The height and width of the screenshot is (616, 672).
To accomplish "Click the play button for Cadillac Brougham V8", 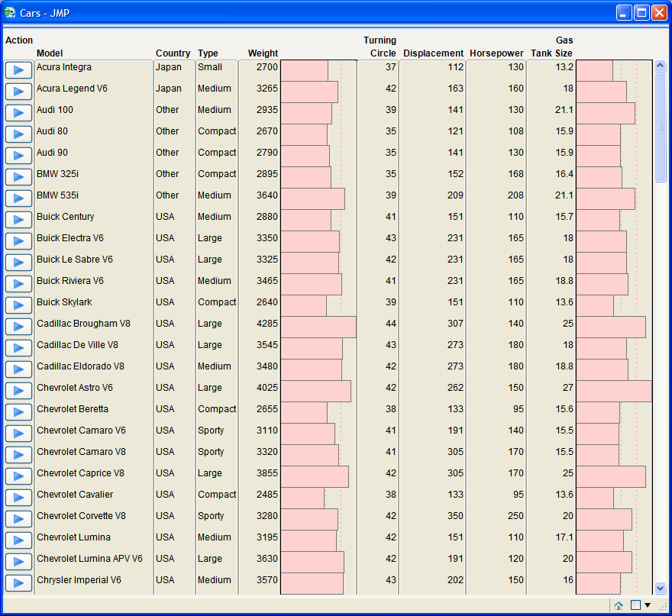I will 18,327.
